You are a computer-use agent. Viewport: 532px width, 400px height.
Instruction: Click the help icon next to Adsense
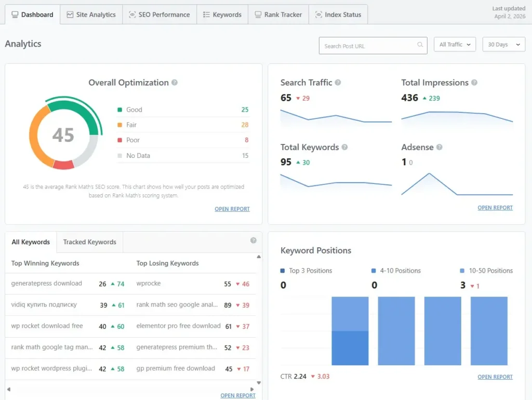click(439, 148)
